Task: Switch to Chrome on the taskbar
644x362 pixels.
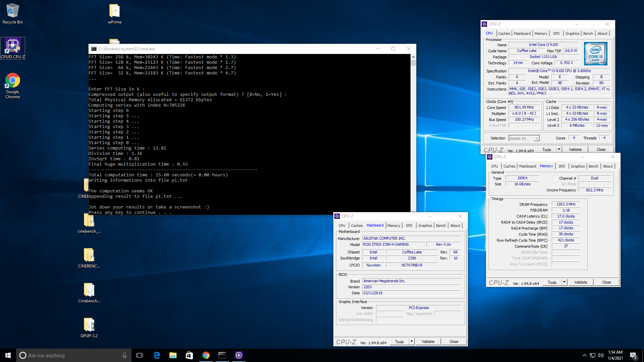Action: [206, 355]
